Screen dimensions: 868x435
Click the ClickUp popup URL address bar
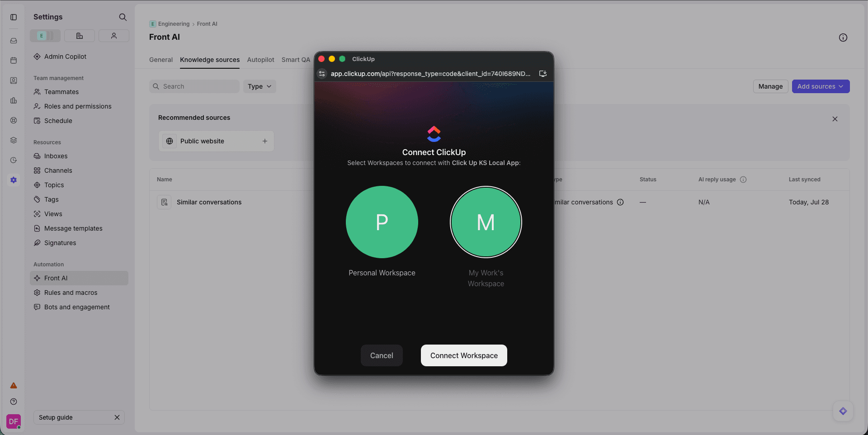click(430, 74)
